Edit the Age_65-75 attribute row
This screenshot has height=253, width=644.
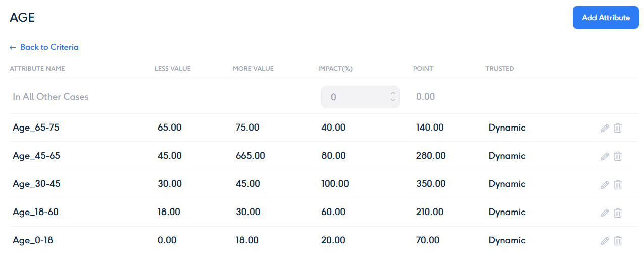pyautogui.click(x=605, y=128)
